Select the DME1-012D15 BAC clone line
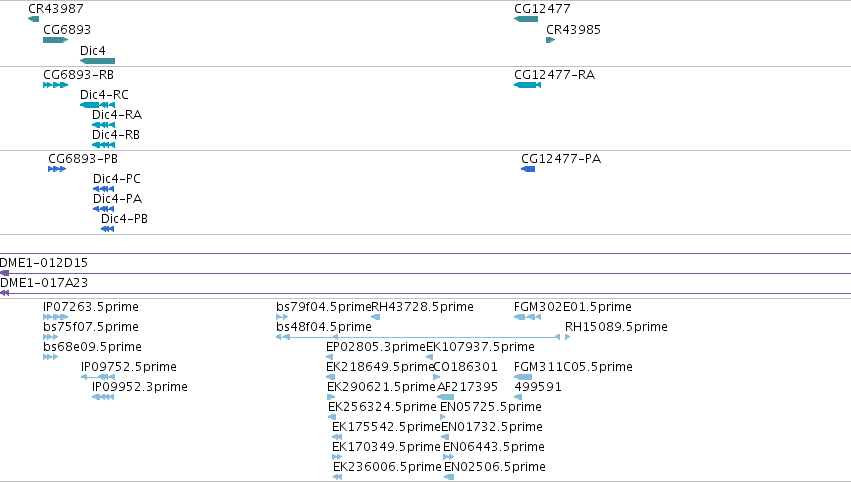 pyautogui.click(x=426, y=273)
